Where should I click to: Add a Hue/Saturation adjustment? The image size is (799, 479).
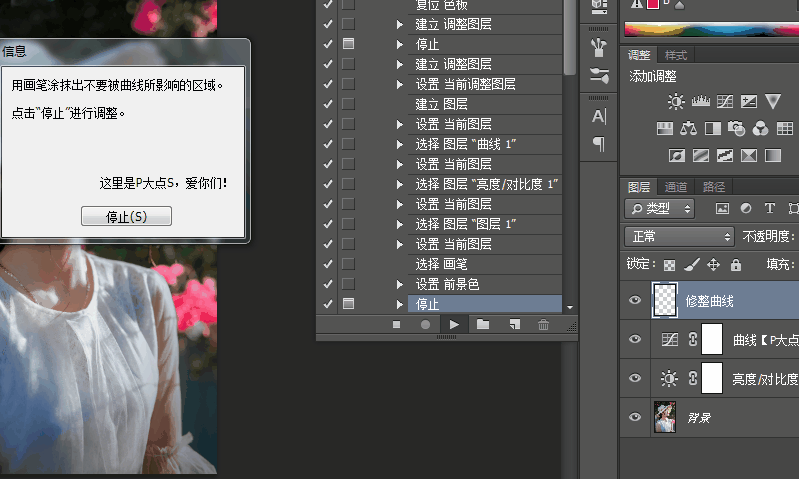coord(664,128)
